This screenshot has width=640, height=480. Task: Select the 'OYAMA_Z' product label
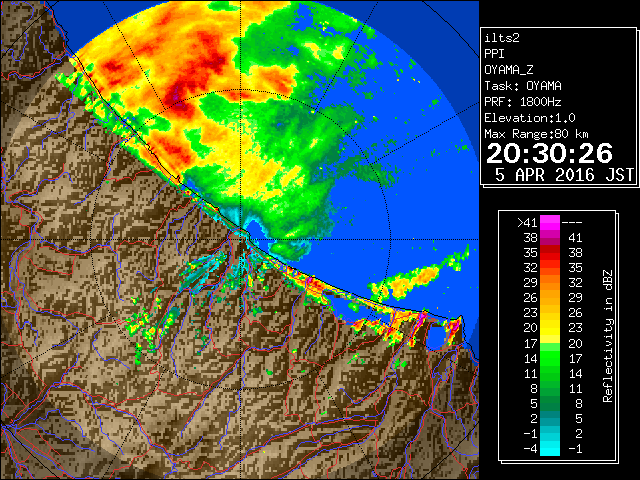[x=509, y=70]
